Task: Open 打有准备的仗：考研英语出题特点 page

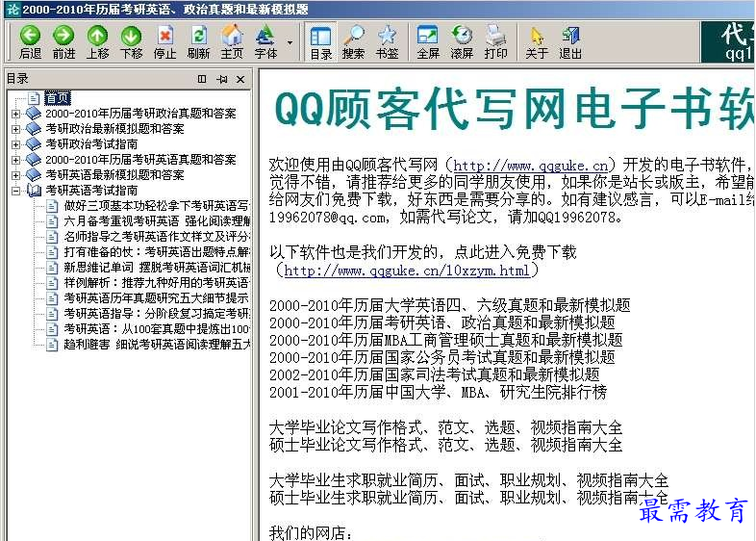Action: [157, 252]
